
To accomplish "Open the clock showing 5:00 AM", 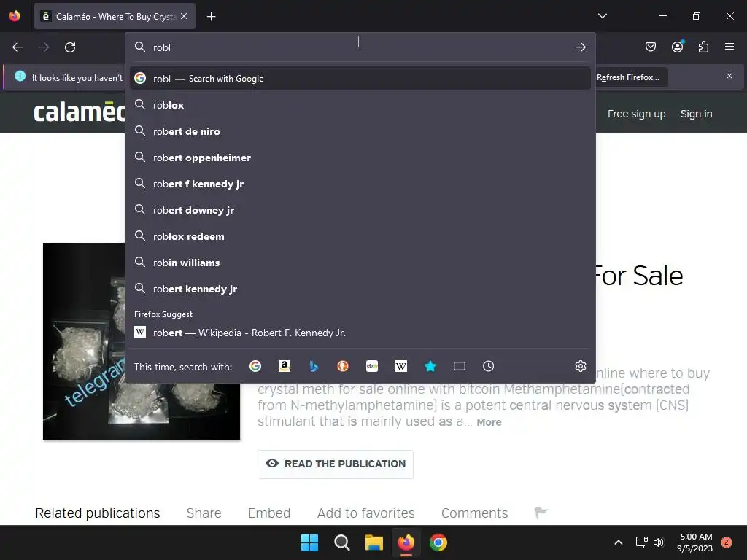I will (694, 542).
